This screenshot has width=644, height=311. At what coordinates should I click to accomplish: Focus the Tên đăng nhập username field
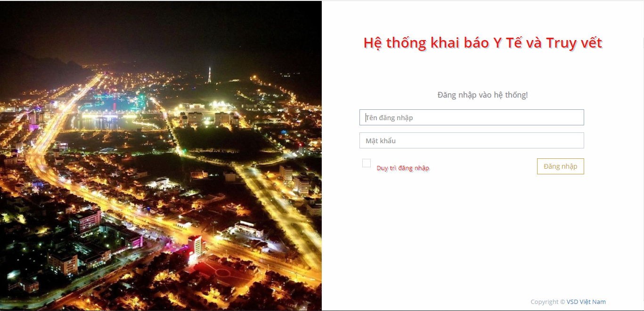click(472, 117)
